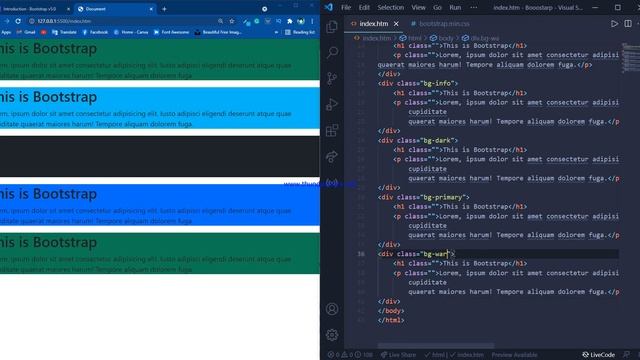640x360 pixels.
Task: Click the closing body tag line
Action: pyautogui.click(x=391, y=311)
